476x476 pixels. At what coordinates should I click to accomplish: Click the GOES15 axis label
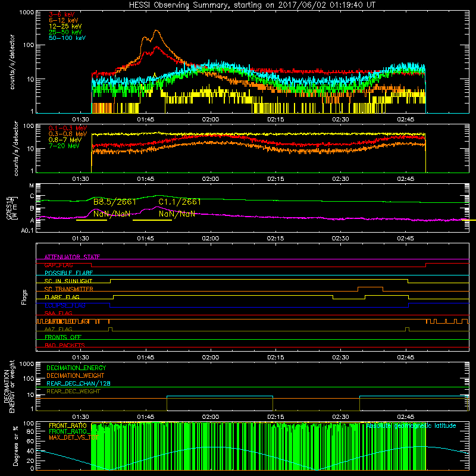point(12,208)
